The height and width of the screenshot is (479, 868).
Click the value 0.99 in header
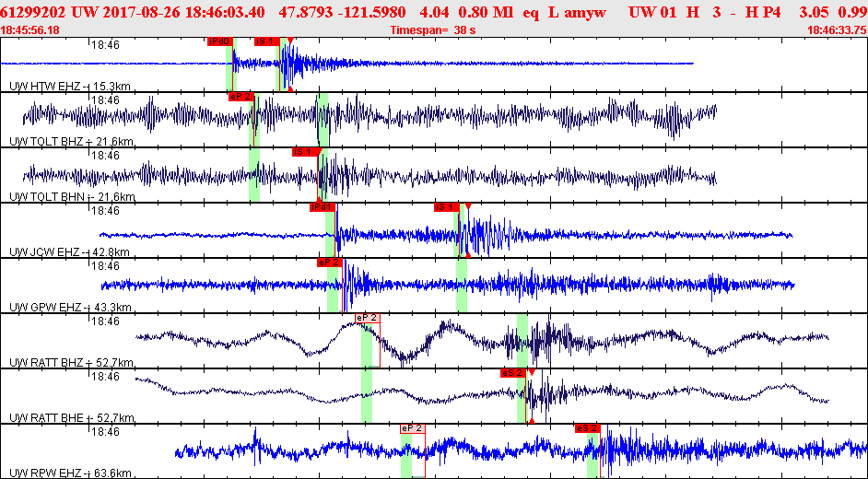pos(852,12)
